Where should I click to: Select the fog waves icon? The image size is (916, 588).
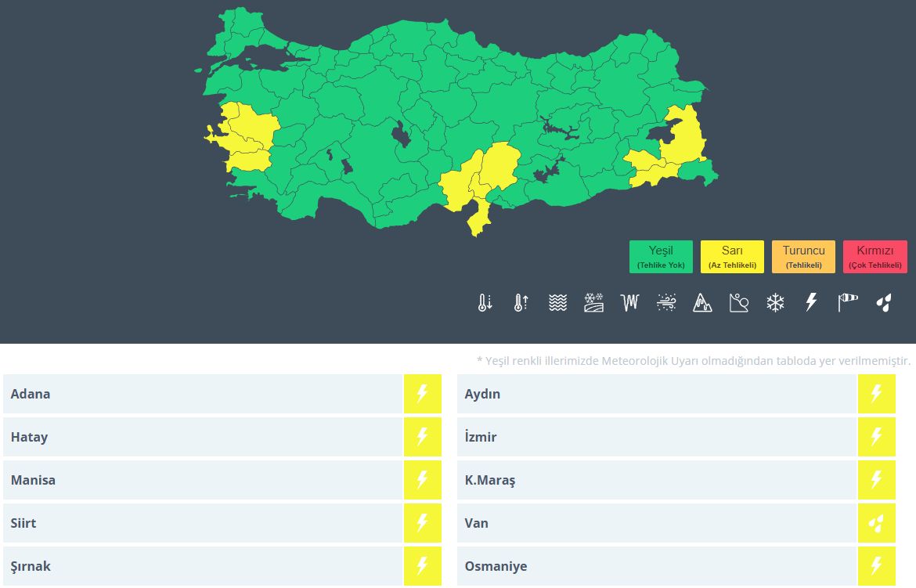pyautogui.click(x=557, y=303)
